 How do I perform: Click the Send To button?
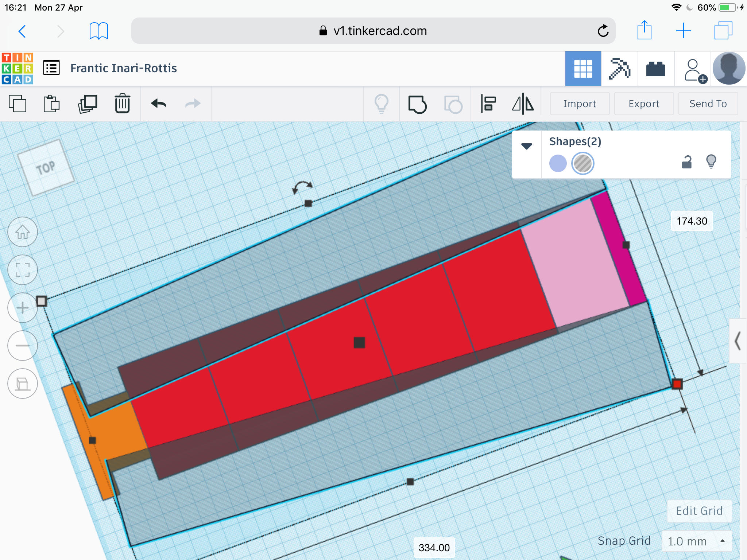708,104
